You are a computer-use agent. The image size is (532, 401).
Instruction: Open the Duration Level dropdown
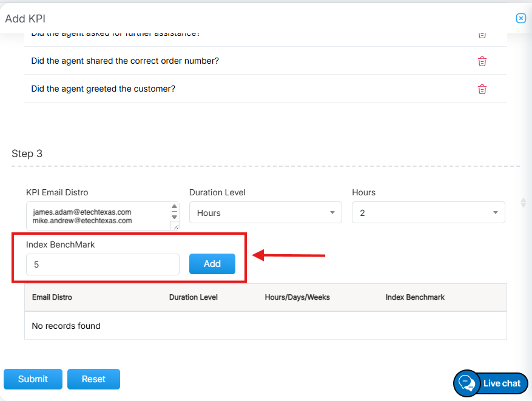tap(265, 213)
